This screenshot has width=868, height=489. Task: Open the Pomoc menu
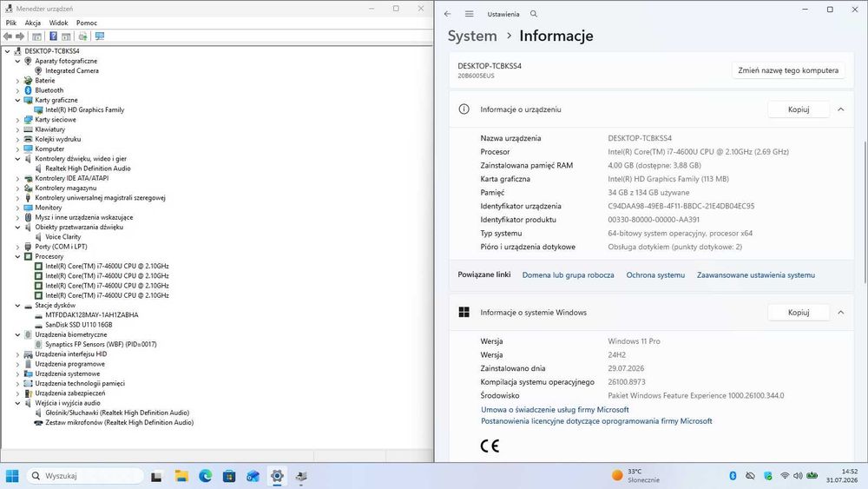86,23
